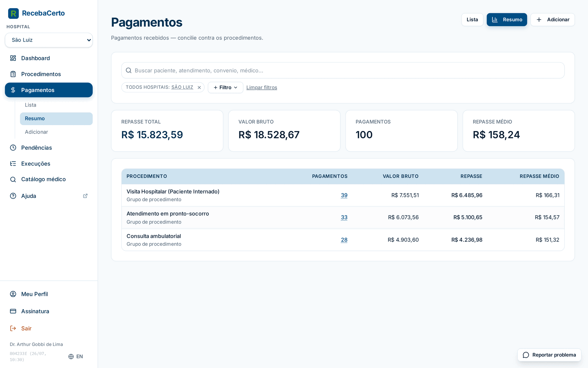Click Limpar filtros link
The height and width of the screenshot is (368, 588).
click(262, 88)
